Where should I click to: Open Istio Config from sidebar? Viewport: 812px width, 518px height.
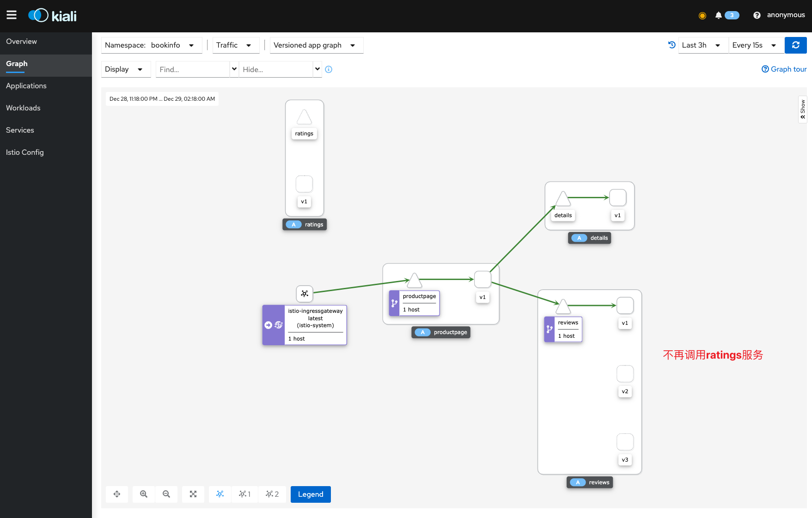(x=46, y=152)
